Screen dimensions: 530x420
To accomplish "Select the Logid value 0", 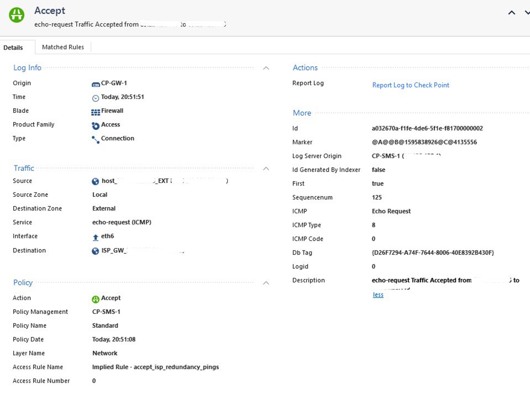I will 374,267.
